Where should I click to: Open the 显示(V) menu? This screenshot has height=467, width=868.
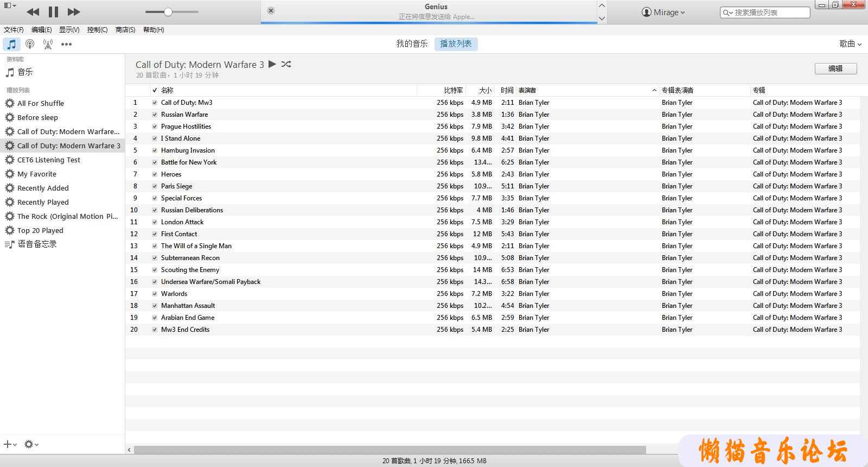(69, 30)
